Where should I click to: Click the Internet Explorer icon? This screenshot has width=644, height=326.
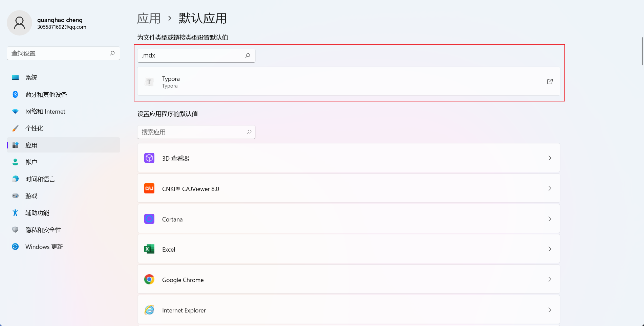[x=149, y=310]
